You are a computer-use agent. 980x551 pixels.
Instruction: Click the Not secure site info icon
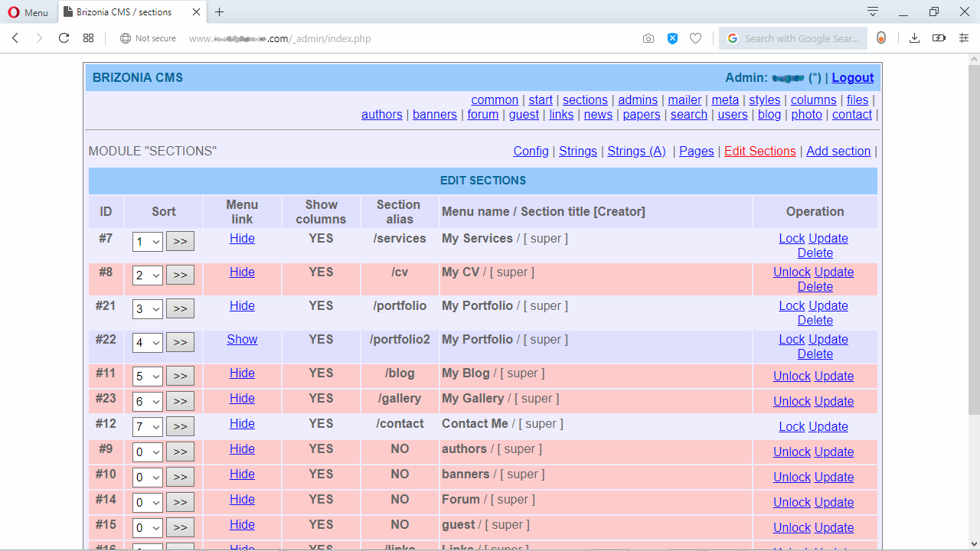(148, 38)
